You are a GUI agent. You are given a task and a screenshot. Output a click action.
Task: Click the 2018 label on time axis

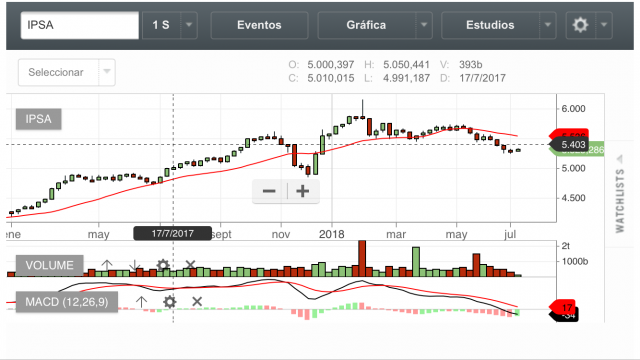[x=331, y=234]
